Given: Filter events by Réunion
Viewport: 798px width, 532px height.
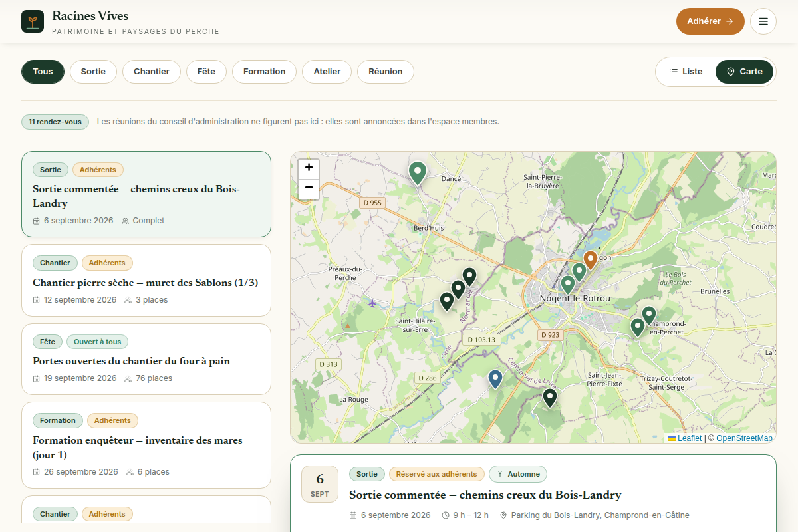Looking at the screenshot, I should pyautogui.click(x=386, y=72).
